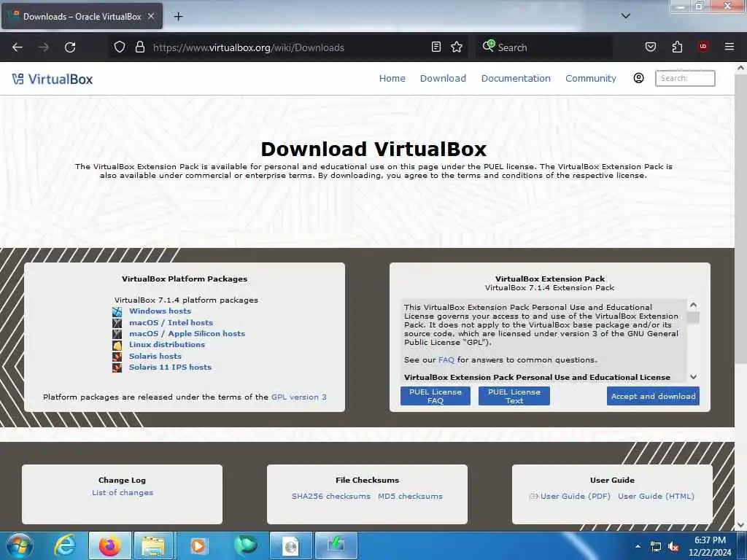Screen dimensions: 747x560
Task: Open macOS / Apple Silicon hosts link
Action: coord(187,333)
